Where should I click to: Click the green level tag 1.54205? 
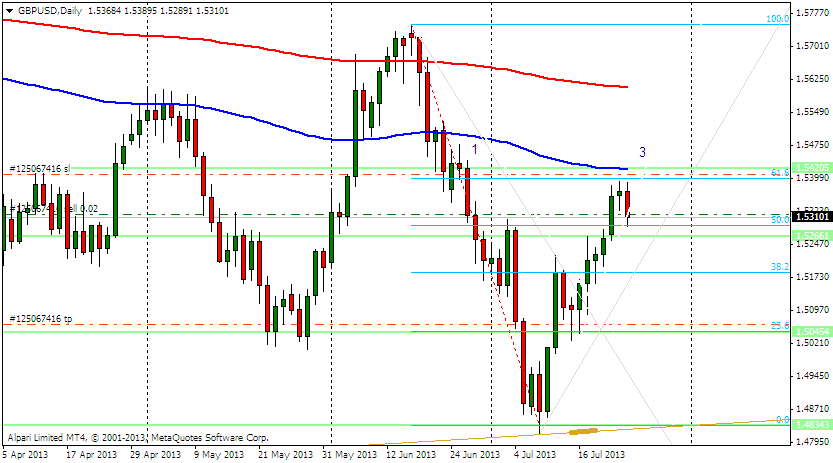(x=811, y=168)
